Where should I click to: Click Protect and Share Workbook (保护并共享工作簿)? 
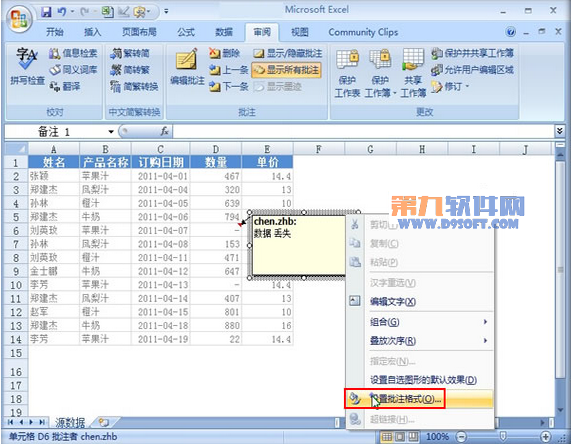[x=472, y=53]
